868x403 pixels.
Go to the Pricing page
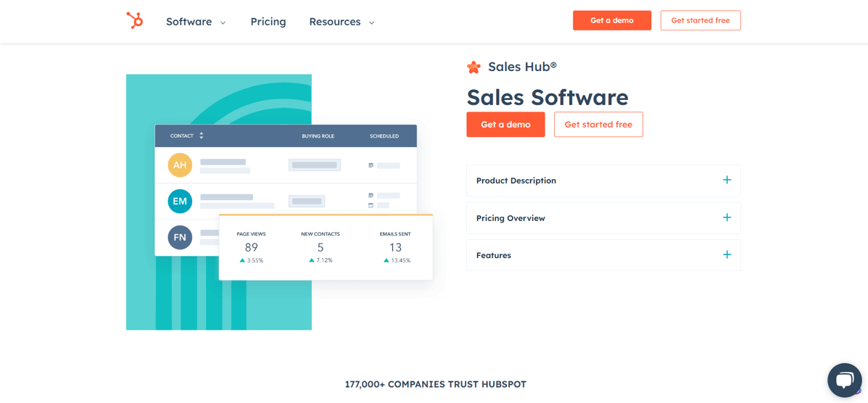pyautogui.click(x=268, y=22)
